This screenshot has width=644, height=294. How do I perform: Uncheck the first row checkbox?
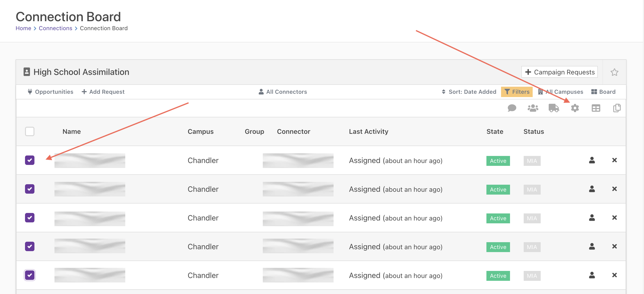pos(30,160)
